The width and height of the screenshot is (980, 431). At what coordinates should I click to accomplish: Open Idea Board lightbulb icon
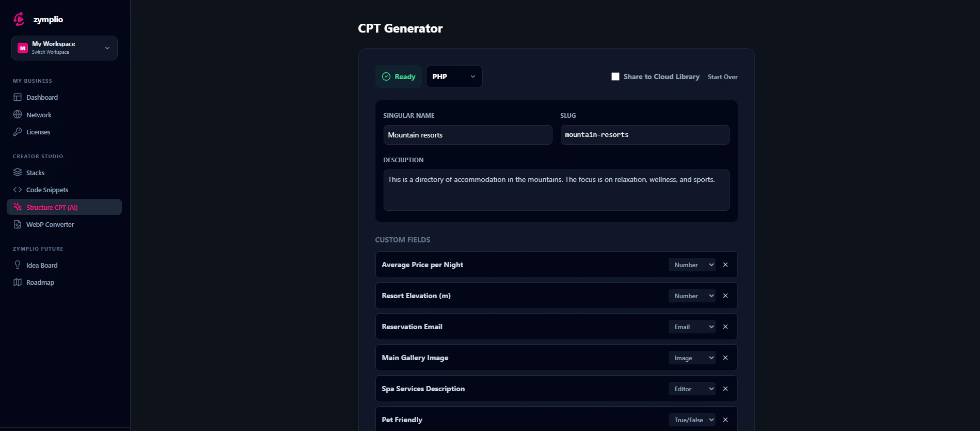[18, 265]
